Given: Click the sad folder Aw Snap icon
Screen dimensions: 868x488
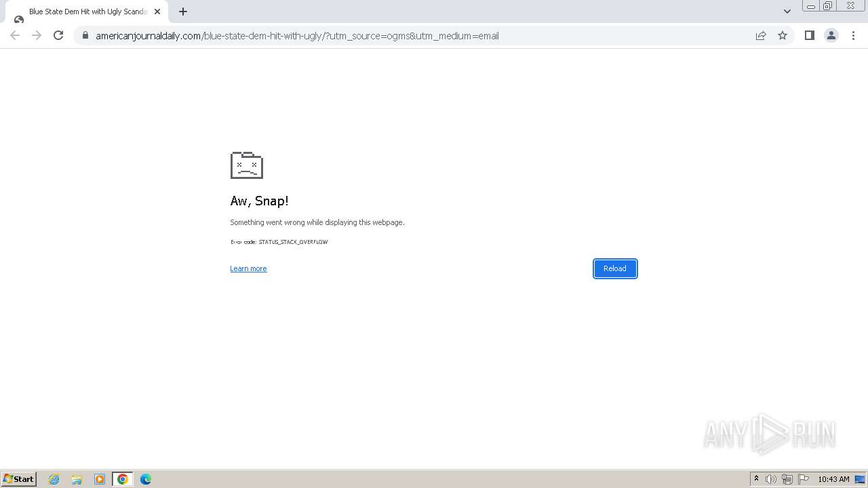Looking at the screenshot, I should click(247, 165).
